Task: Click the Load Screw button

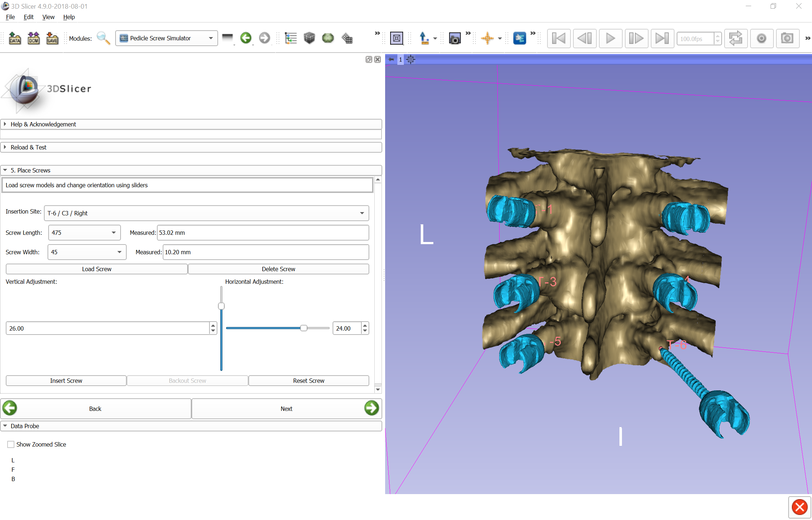Action: click(96, 269)
